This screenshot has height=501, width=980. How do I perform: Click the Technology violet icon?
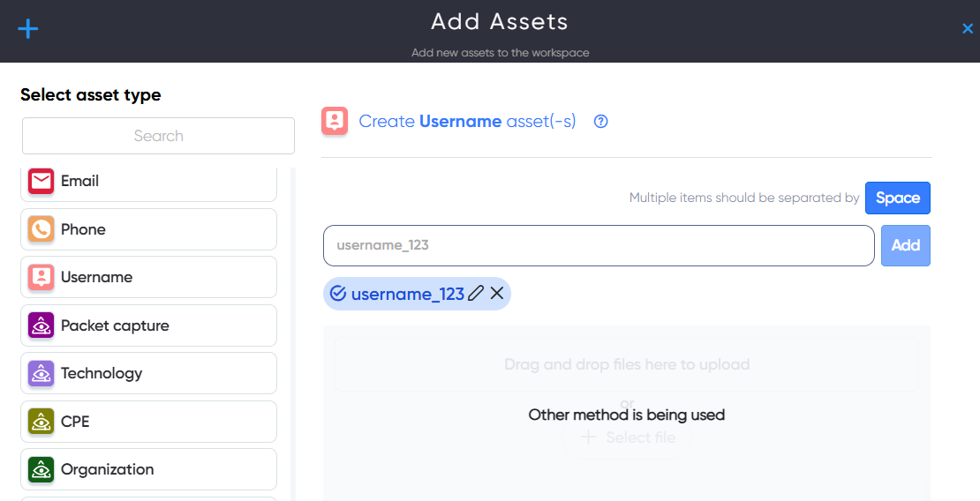[41, 373]
